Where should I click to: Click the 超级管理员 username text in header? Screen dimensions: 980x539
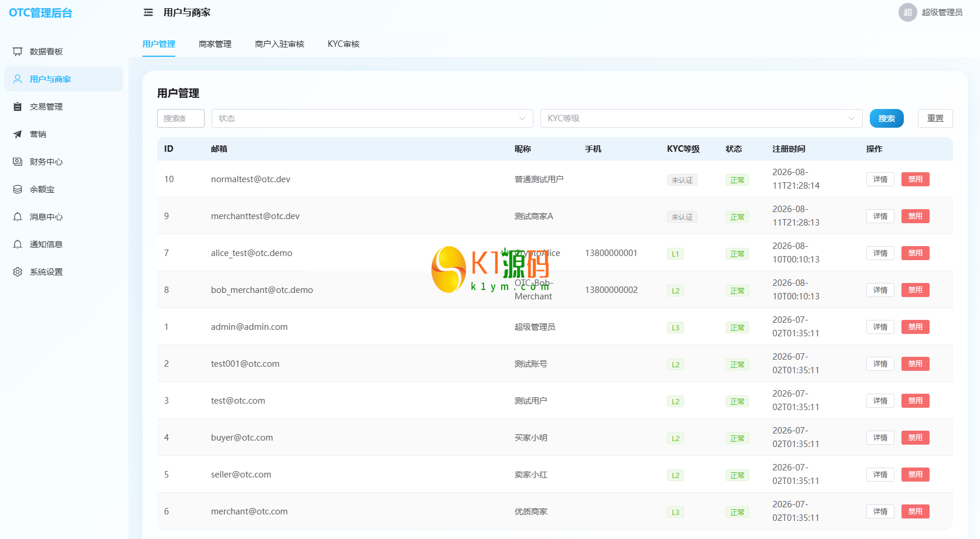942,12
